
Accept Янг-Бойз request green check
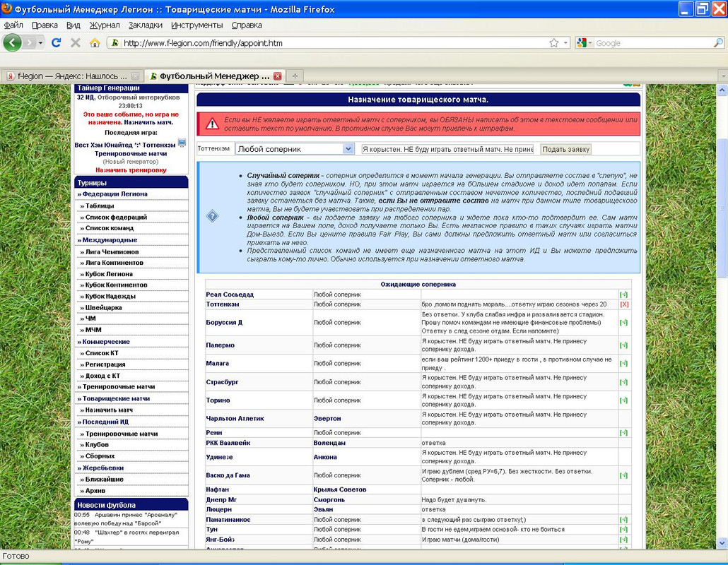[623, 540]
